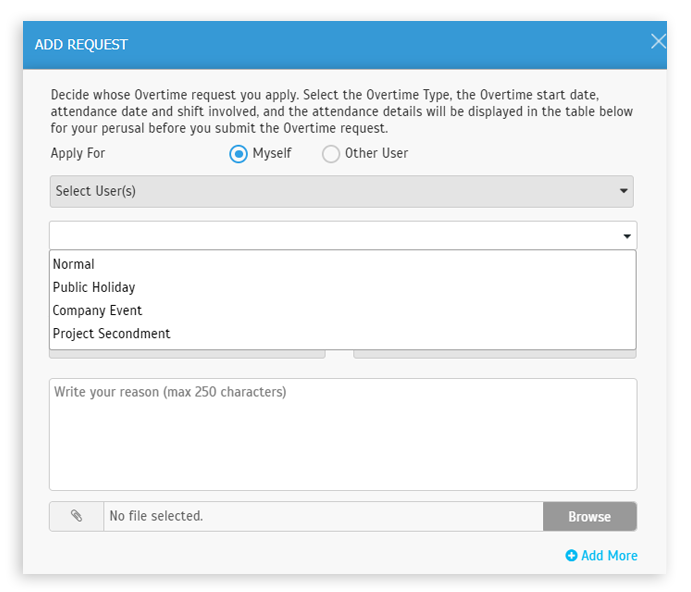Click the Select User(s) dropdown arrow
Viewport: 691px width, 592px height.
(624, 191)
